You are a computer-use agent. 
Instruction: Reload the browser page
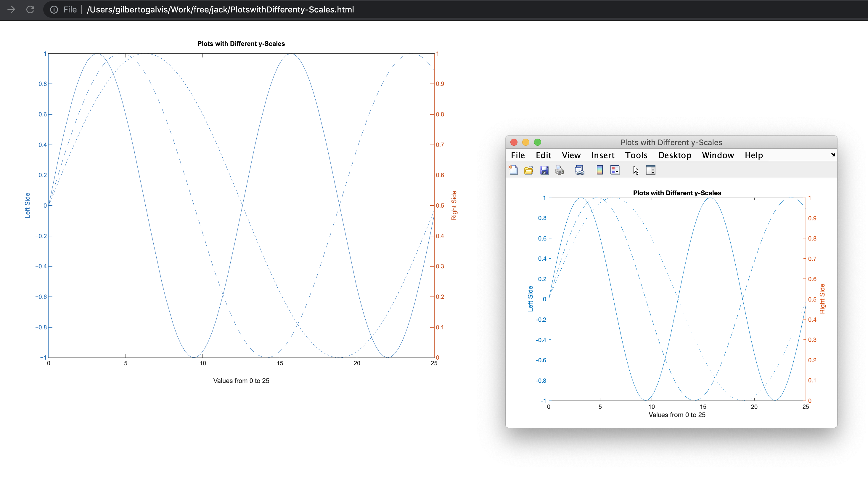(30, 9)
